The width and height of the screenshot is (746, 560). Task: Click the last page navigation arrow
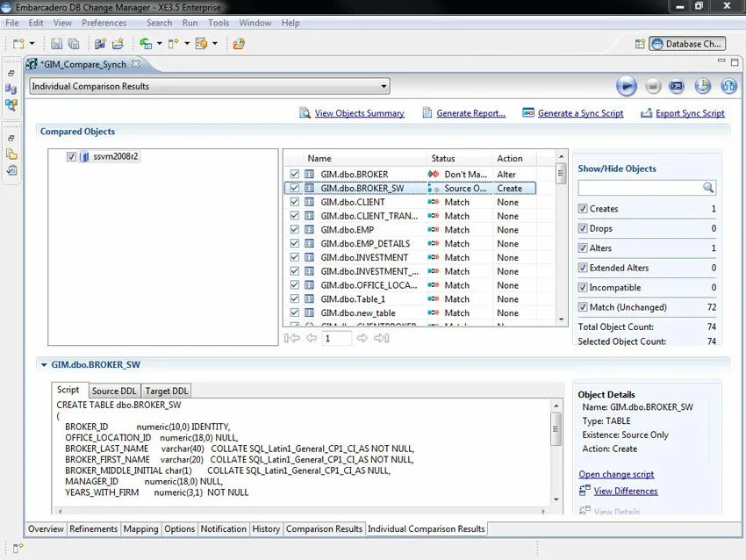coord(382,338)
